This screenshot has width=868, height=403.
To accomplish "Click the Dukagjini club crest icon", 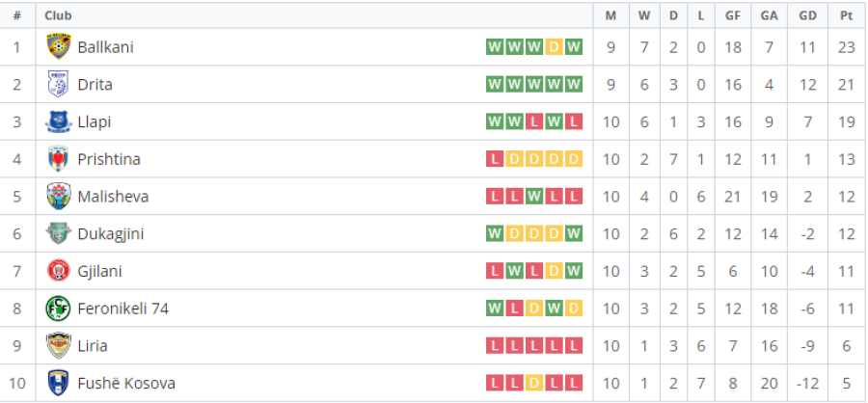I will (58, 233).
